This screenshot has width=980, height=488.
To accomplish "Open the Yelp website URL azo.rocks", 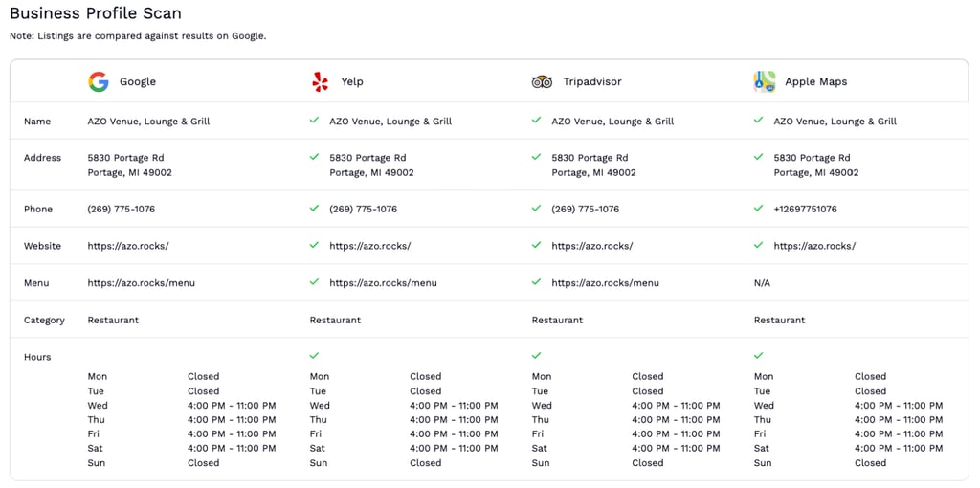I will tap(370, 246).
